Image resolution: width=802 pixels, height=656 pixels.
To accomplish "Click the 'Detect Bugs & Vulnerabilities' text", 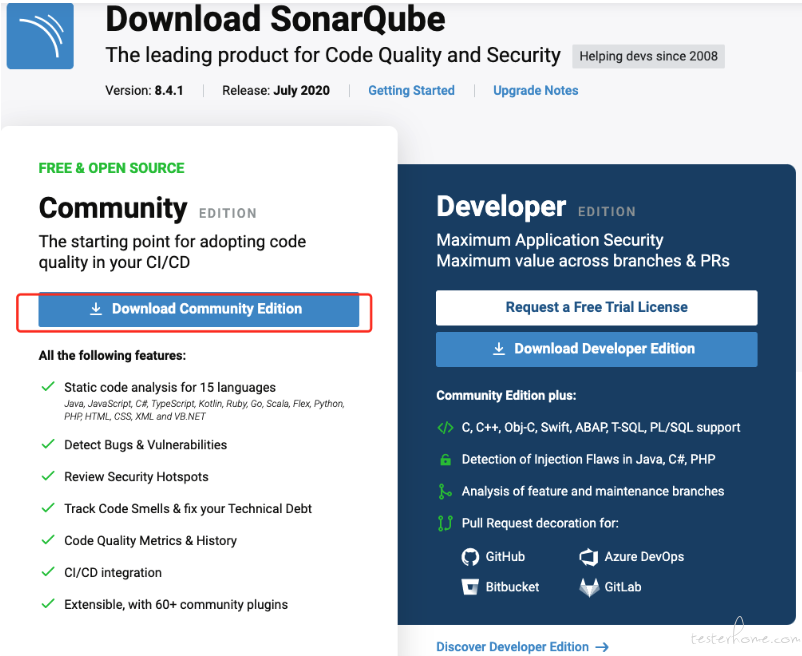I will 145,445.
